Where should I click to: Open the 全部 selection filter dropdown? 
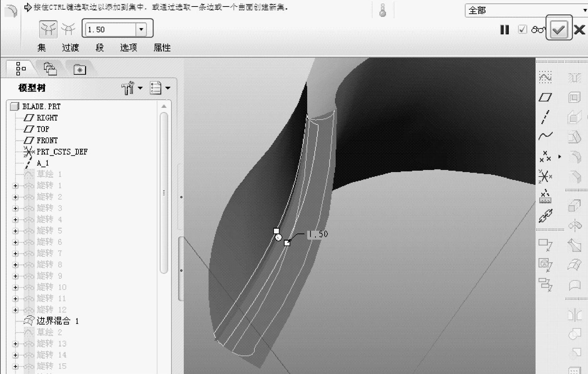click(584, 11)
